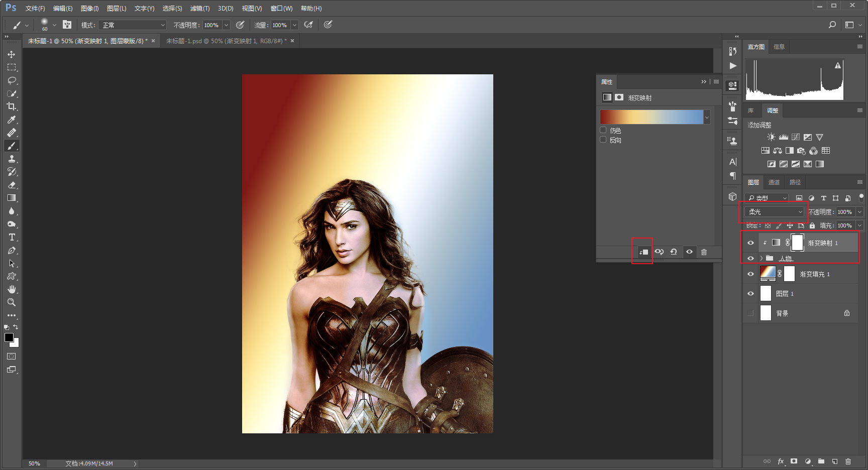Select the Lasso tool

[12, 80]
